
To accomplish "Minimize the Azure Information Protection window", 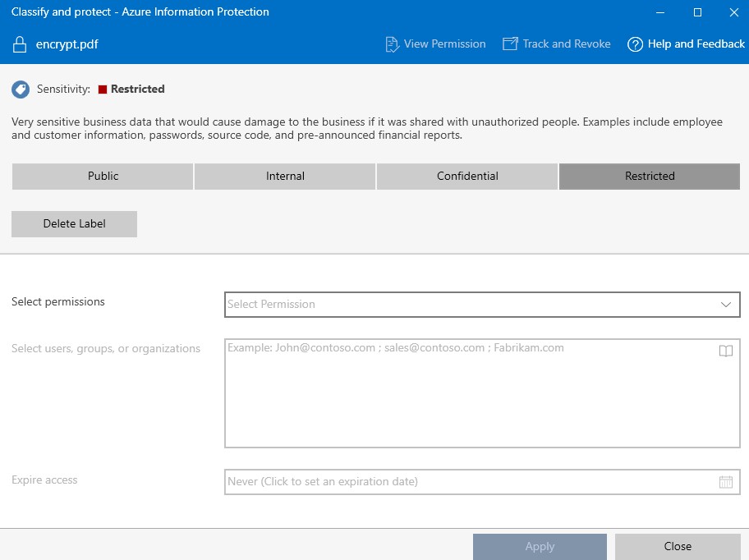I will 660,12.
